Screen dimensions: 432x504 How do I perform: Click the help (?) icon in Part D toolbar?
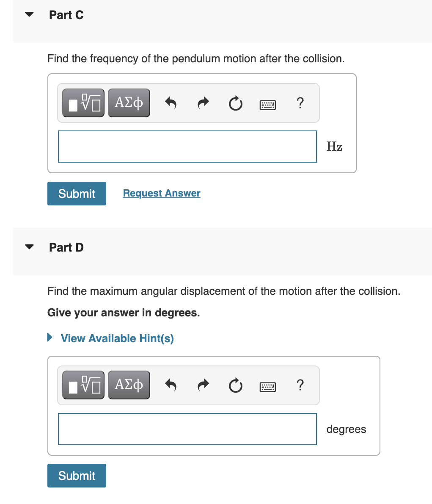point(300,385)
